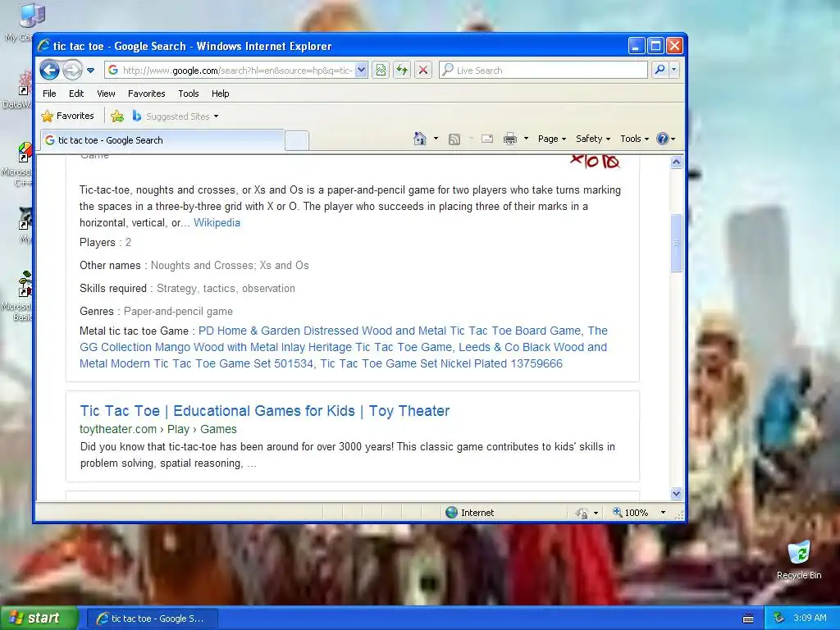Expand the address bar history dropdown
This screenshot has width=840, height=630.
[x=361, y=71]
